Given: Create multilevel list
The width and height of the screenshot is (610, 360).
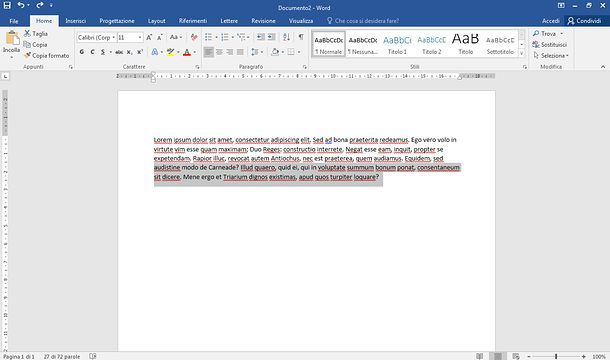Looking at the screenshot, I should click(241, 37).
